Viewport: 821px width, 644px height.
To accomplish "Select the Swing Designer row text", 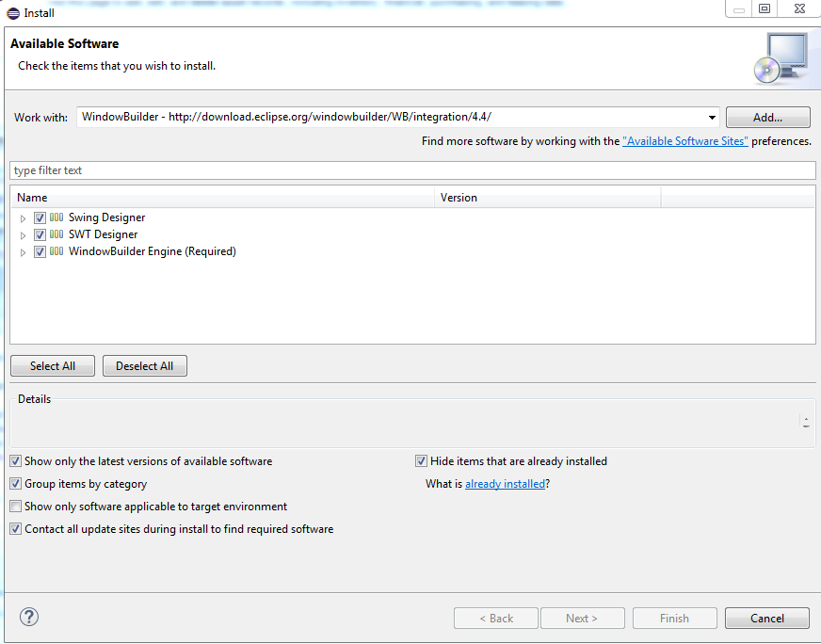I will point(106,217).
